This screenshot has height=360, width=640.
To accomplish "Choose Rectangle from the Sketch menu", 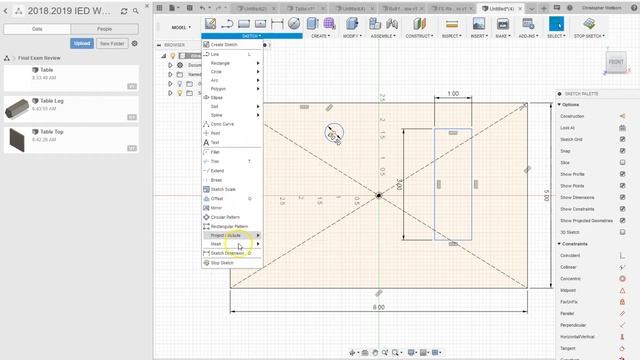I will pyautogui.click(x=232, y=63).
